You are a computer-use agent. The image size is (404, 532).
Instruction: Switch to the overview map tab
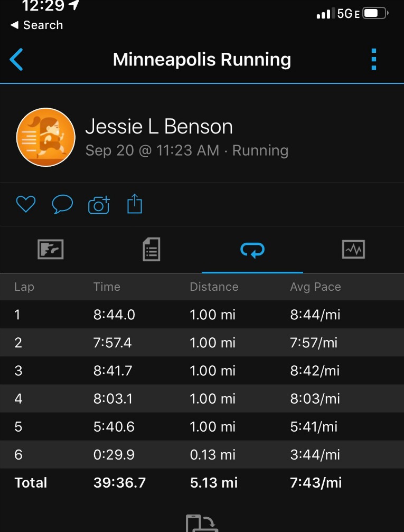point(51,249)
